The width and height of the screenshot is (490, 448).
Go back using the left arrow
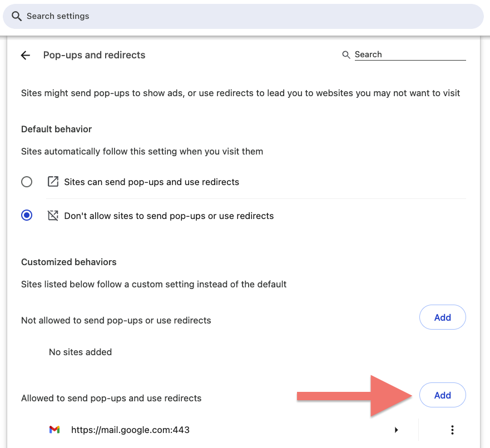[x=26, y=55]
